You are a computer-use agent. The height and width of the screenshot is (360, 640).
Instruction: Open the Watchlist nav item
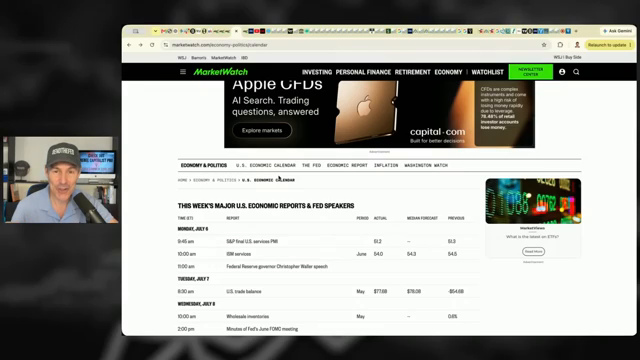click(x=487, y=72)
